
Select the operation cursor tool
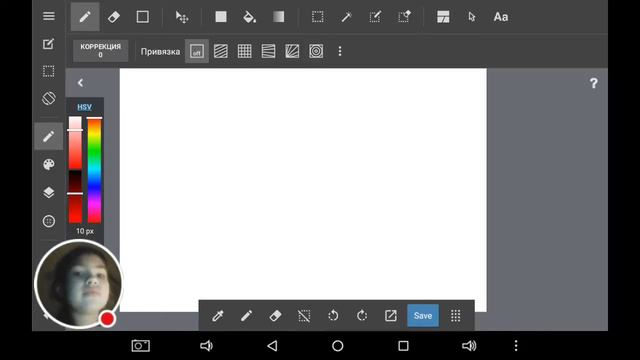pyautogui.click(x=472, y=17)
